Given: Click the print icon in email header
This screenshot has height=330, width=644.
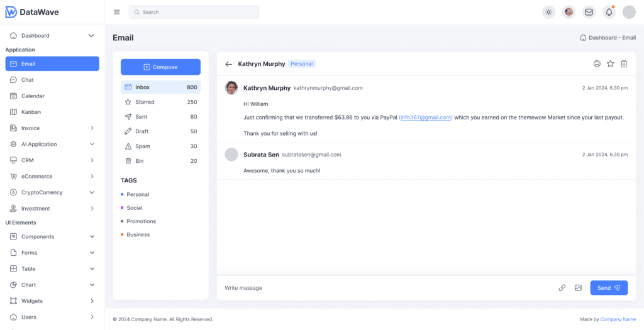Looking at the screenshot, I should coord(597,63).
